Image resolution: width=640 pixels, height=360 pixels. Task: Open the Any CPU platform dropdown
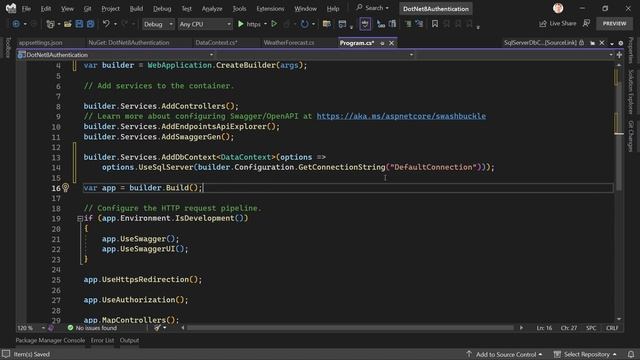click(205, 24)
